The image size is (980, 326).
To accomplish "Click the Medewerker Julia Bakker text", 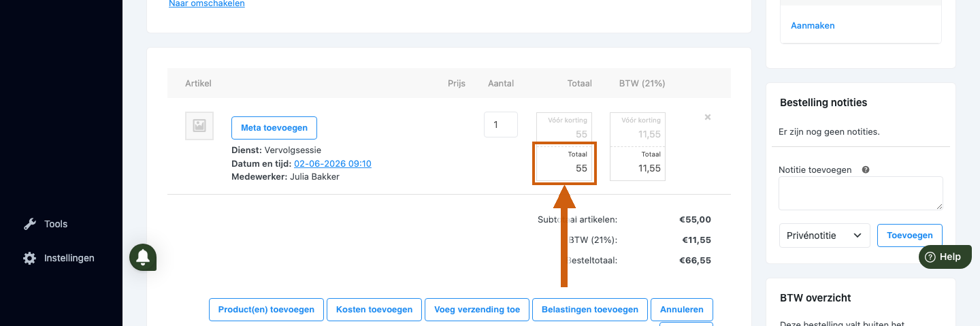I will click(x=285, y=176).
